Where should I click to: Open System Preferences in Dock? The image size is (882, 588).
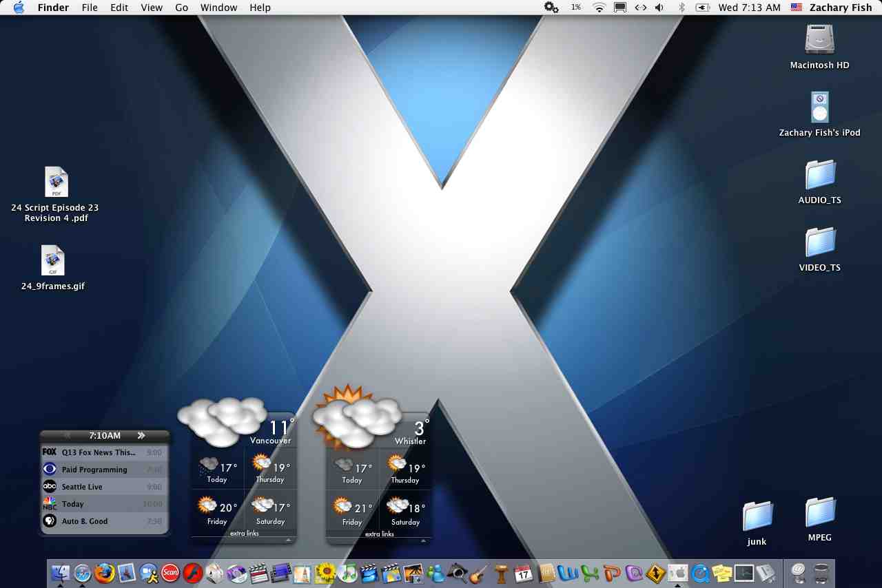point(678,572)
